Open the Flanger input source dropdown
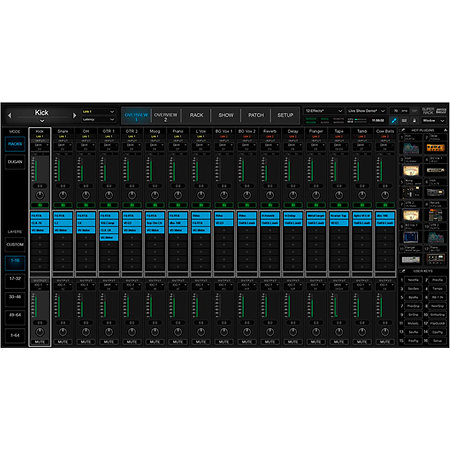 tap(316, 145)
